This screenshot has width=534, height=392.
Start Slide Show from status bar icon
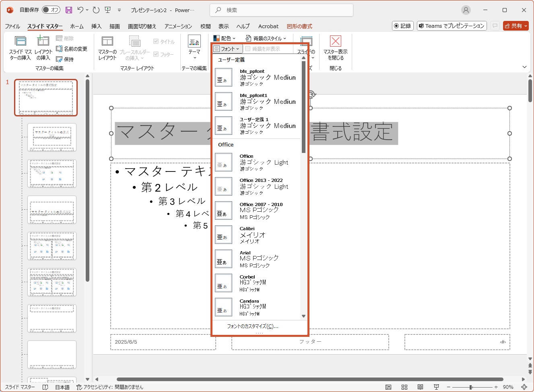pos(436,387)
